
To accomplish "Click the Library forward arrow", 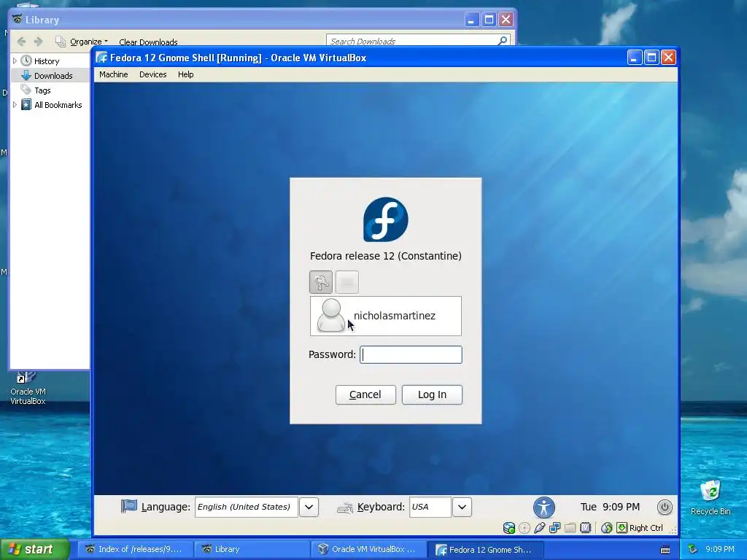I will click(x=39, y=42).
